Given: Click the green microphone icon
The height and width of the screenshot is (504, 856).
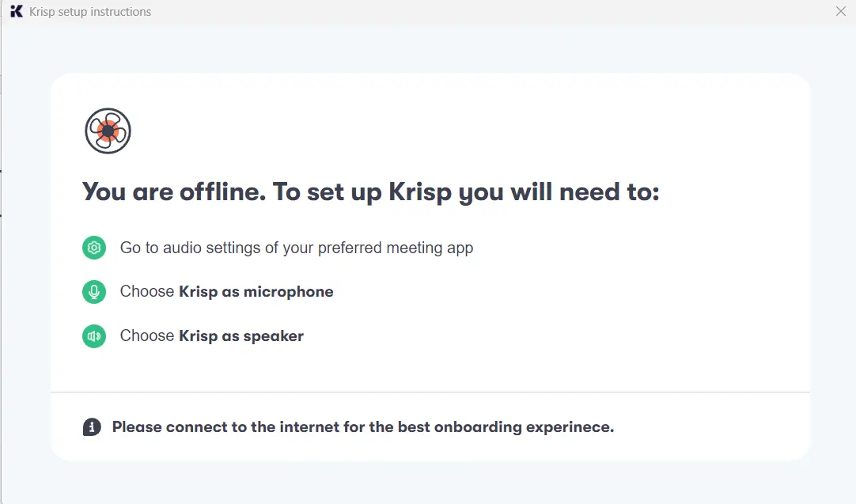Looking at the screenshot, I should point(94,292).
